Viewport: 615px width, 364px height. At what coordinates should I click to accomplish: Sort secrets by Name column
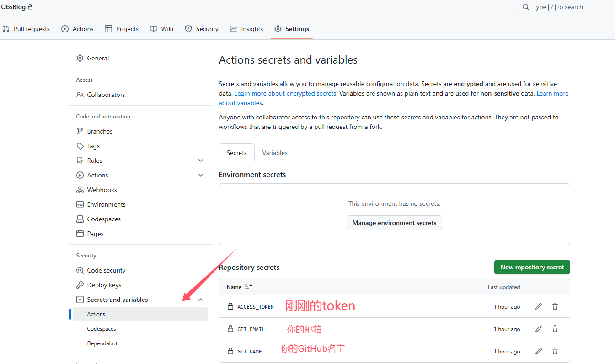240,287
